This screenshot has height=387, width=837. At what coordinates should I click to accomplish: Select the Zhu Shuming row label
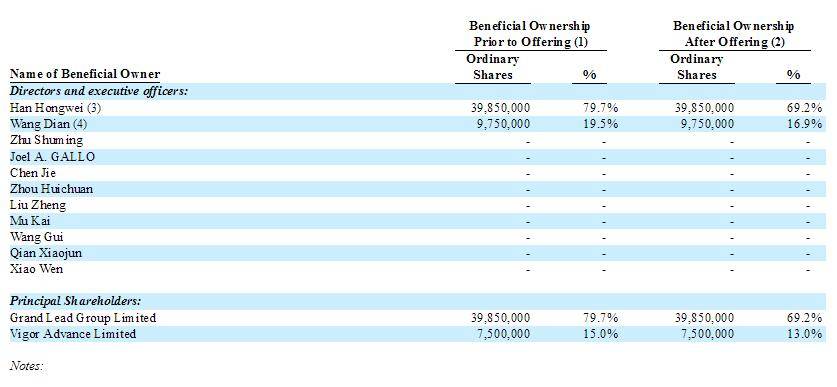(x=46, y=140)
